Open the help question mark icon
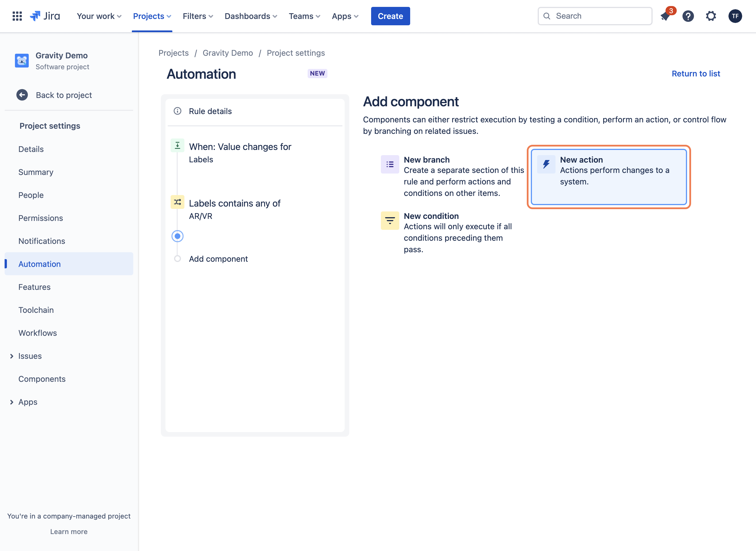Screen dimensions: 756x551 click(x=688, y=16)
